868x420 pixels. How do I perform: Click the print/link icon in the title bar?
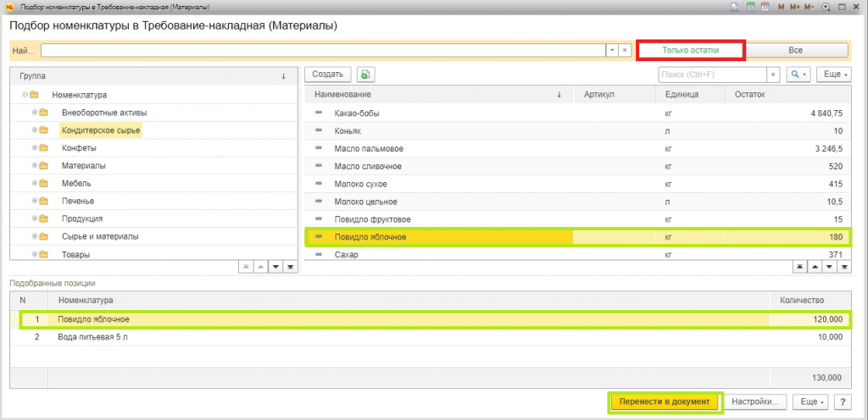pyautogui.click(x=735, y=7)
